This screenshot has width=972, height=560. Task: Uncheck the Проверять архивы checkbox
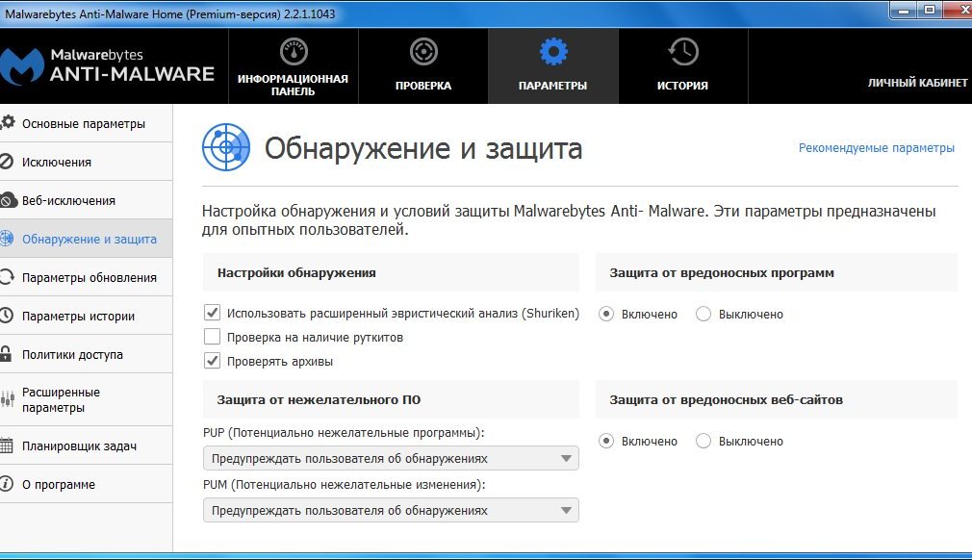[212, 361]
